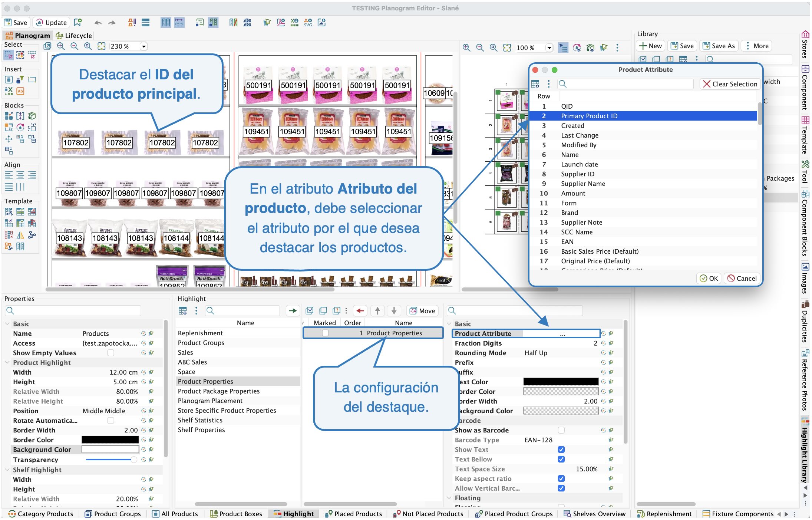The image size is (812, 520).
Task: Check the Marked box for Product Properties
Action: click(325, 333)
